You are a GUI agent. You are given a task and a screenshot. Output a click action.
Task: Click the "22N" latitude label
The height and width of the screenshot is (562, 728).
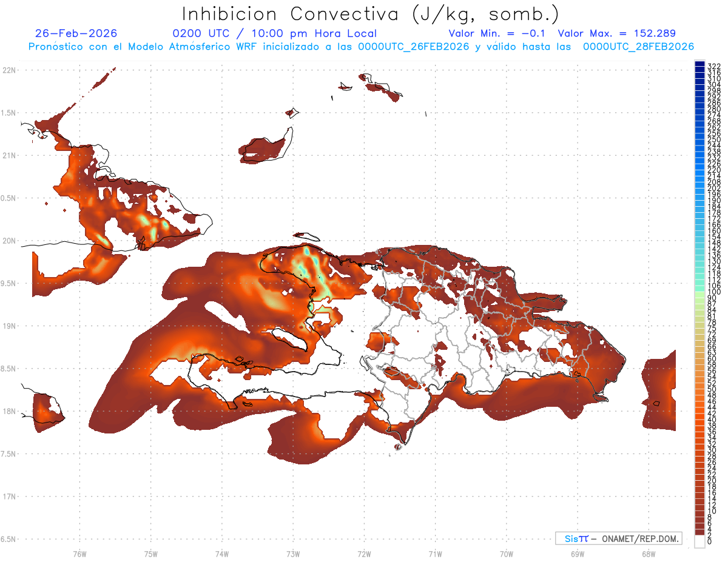pyautogui.click(x=8, y=70)
